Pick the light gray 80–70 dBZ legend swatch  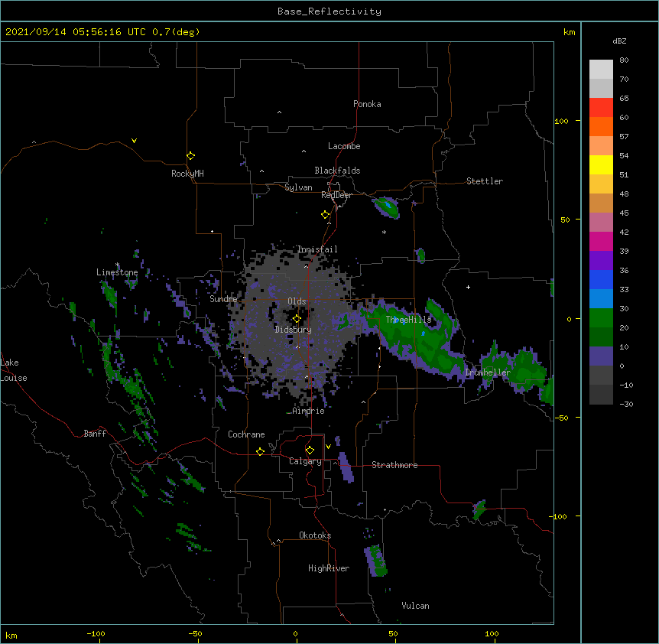(x=601, y=70)
